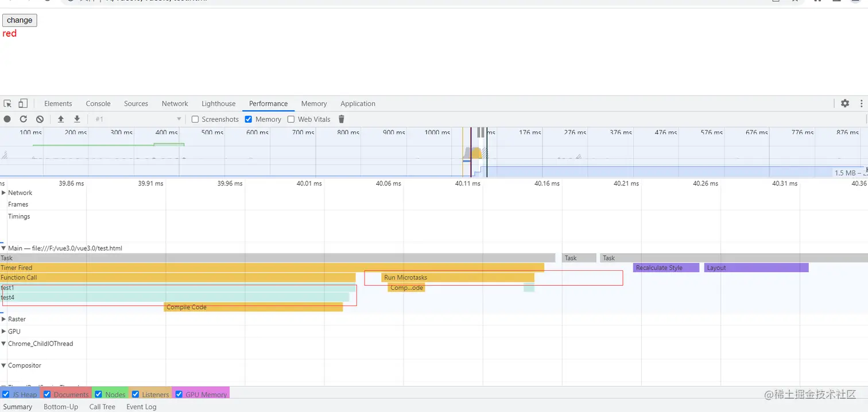Viewport: 868px width, 412px height.
Task: Switch to the Network tab
Action: [x=175, y=104]
